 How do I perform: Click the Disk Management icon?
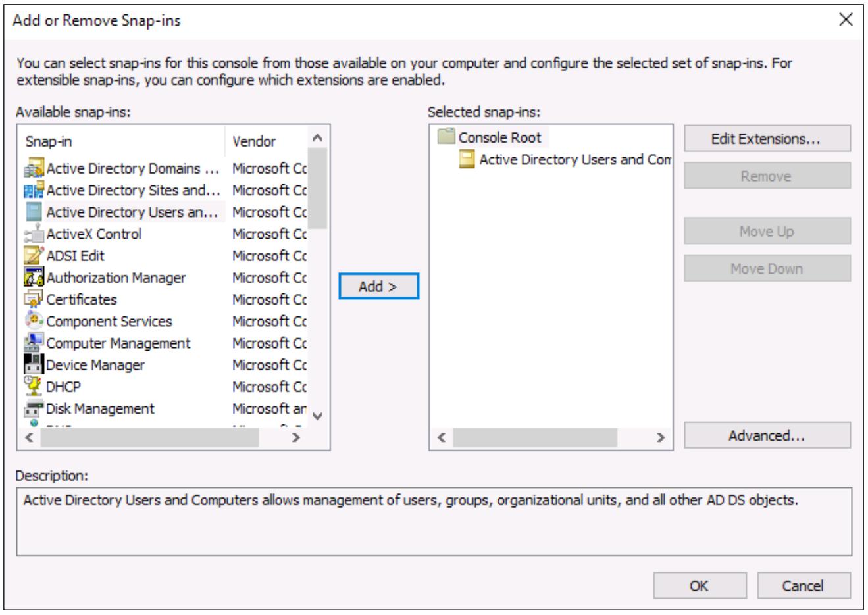coord(34,408)
